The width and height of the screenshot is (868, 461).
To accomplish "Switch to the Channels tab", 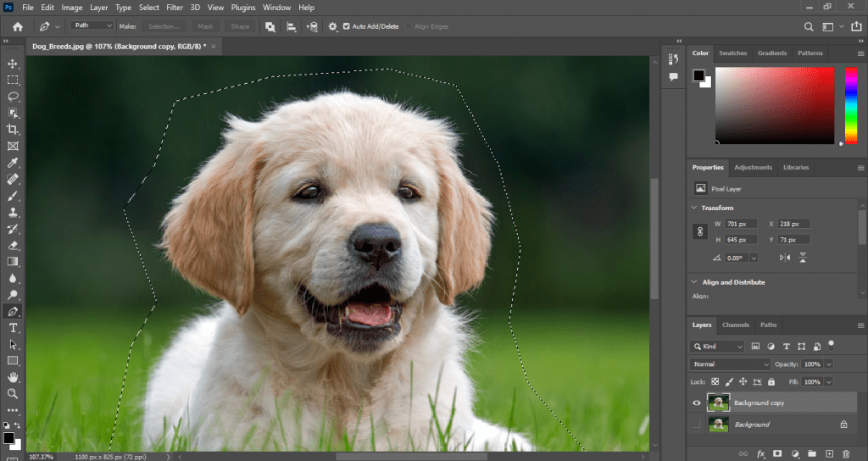I will (x=736, y=325).
